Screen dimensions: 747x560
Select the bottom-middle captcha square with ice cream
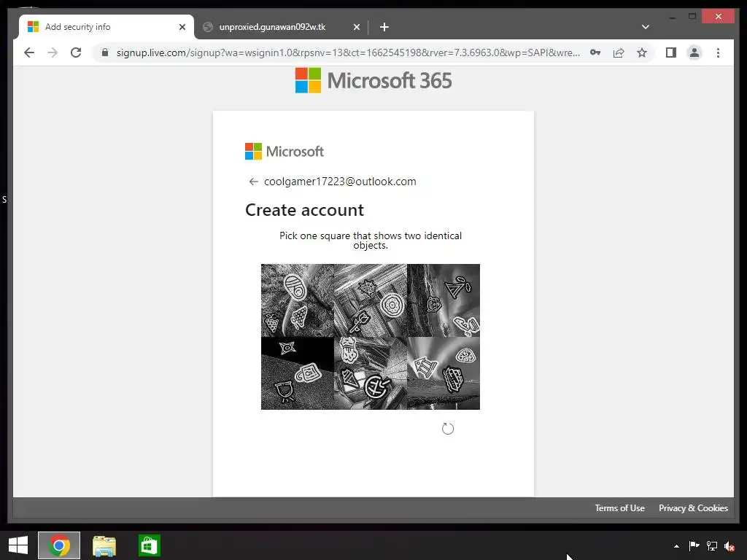[x=370, y=373]
